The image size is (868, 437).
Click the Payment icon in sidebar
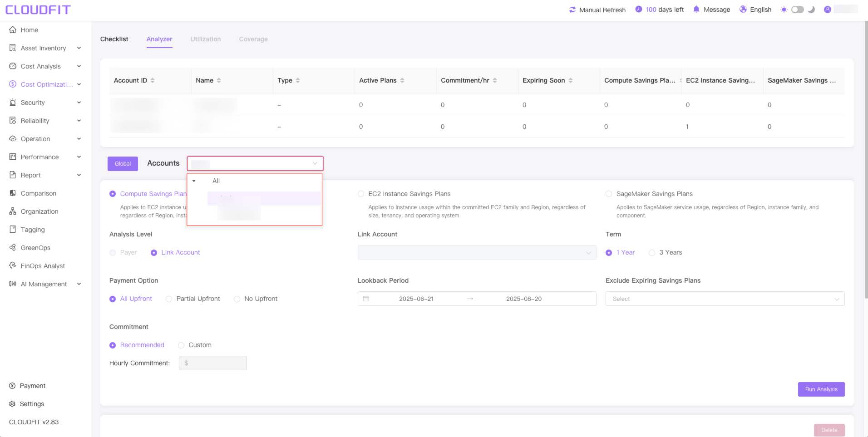[x=12, y=386]
